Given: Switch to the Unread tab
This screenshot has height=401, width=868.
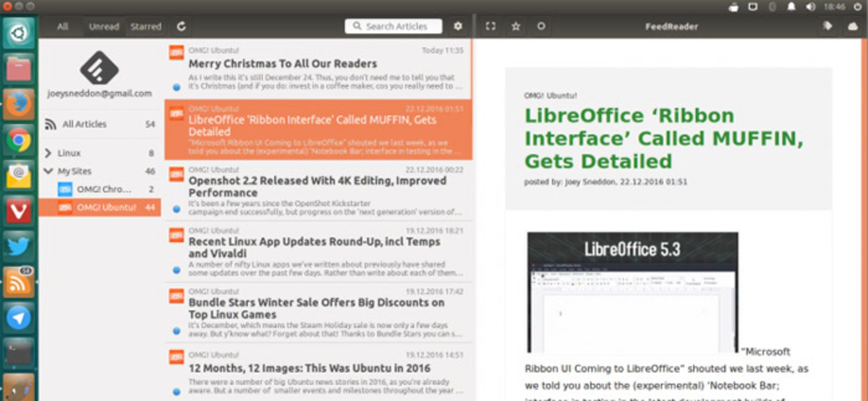Looking at the screenshot, I should pos(104,26).
